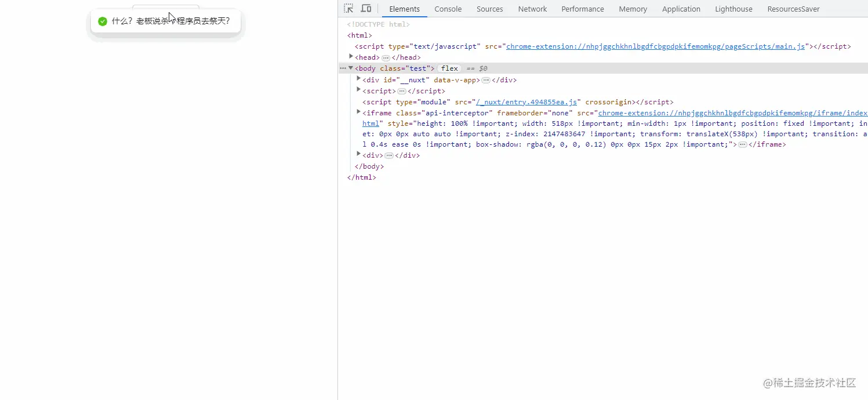Switch to the Console tab
The width and height of the screenshot is (868, 400).
(x=448, y=9)
